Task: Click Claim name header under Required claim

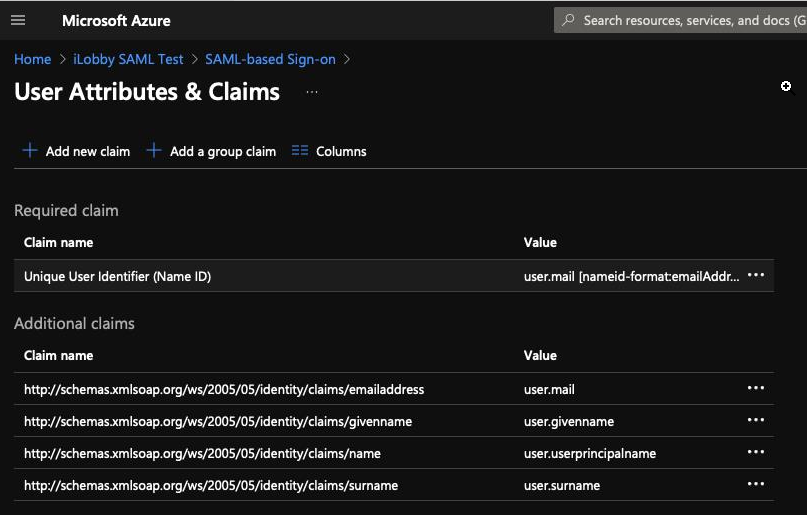Action: pyautogui.click(x=59, y=242)
